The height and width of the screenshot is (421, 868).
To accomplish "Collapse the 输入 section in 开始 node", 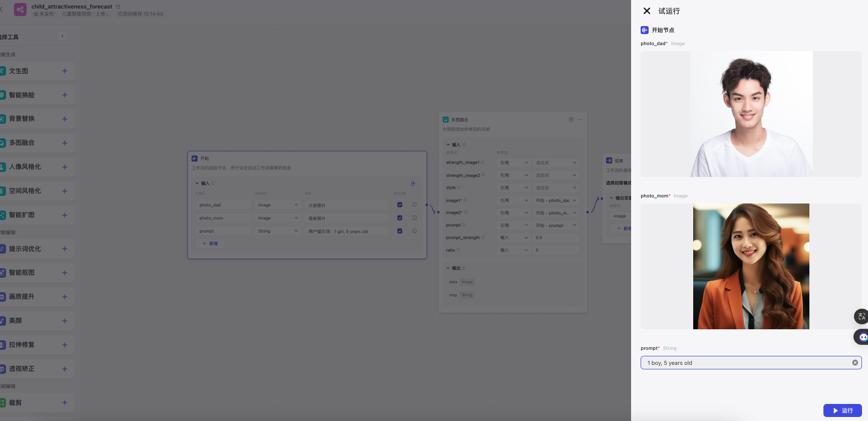I will 197,183.
